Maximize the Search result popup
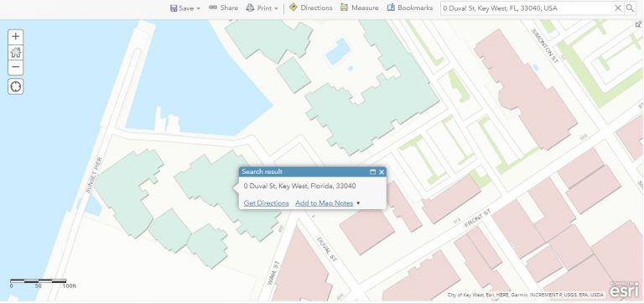Screen dimensions: 644x304 tap(372, 172)
